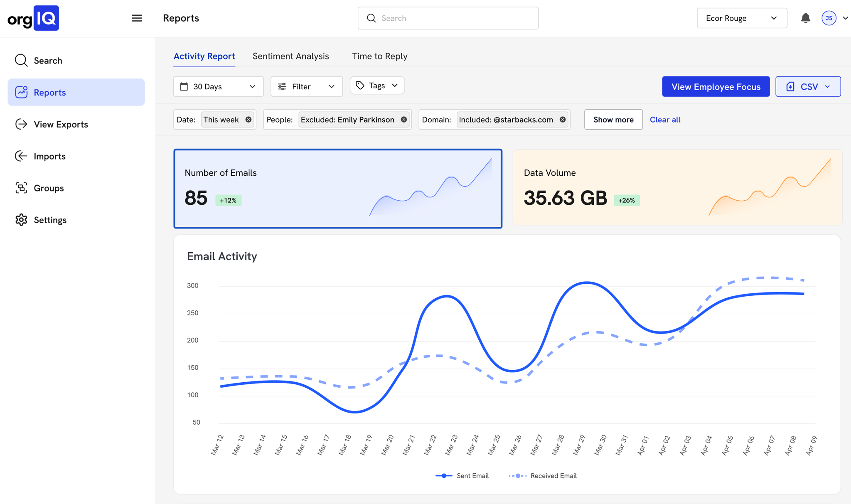The height and width of the screenshot is (504, 851).
Task: Switch to Sentiment Analysis tab
Action: pos(290,56)
